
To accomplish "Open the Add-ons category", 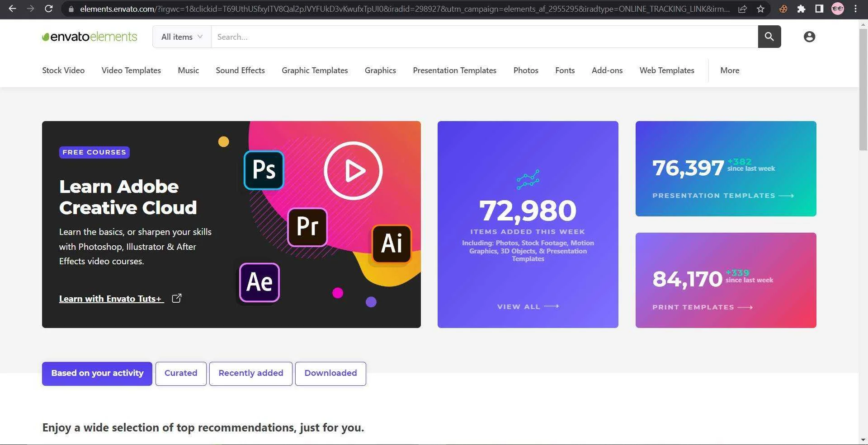I will point(607,70).
